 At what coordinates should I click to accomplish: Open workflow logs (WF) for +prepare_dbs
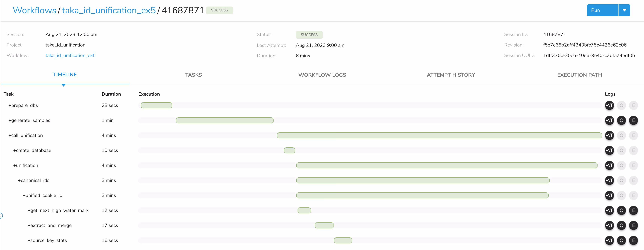click(610, 105)
